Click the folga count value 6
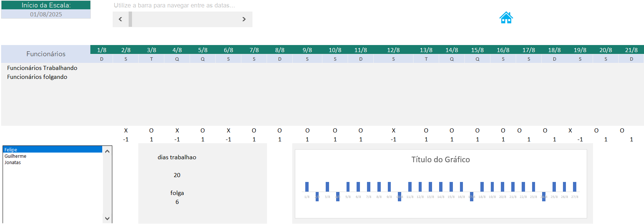 (177, 202)
